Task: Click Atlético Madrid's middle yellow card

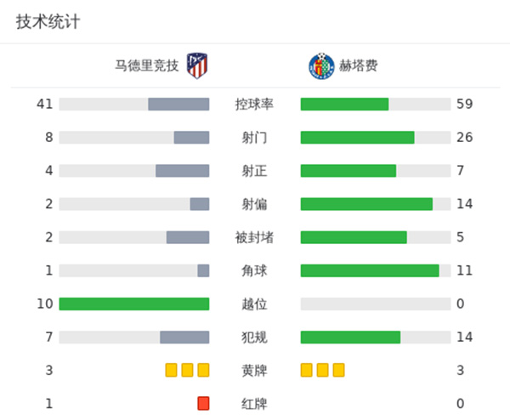Action: (187, 370)
